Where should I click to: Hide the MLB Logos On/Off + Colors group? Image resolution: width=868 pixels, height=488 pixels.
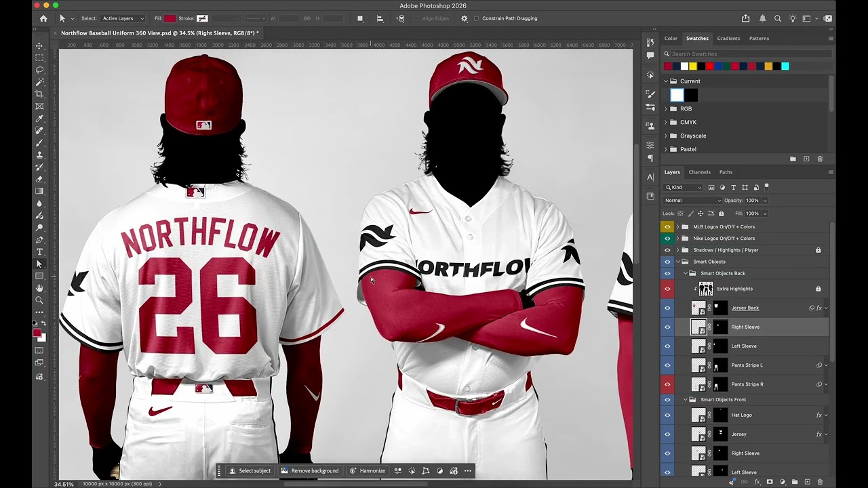[x=667, y=226]
